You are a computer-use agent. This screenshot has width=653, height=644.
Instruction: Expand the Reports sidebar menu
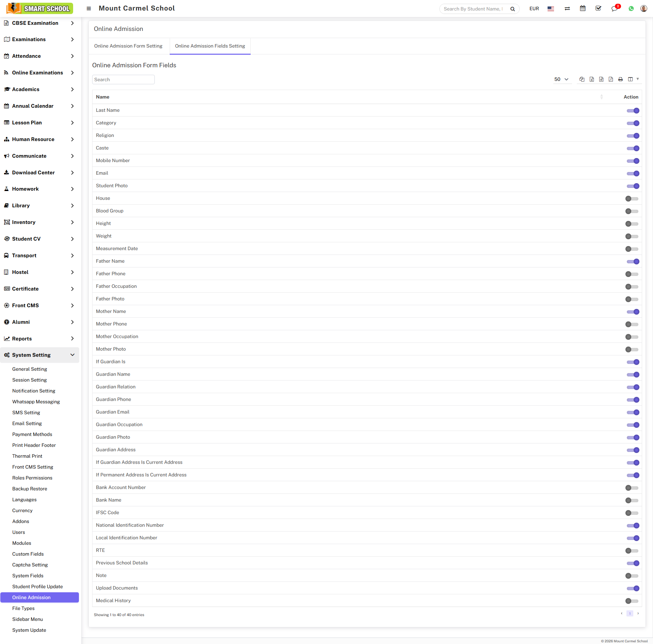(39, 338)
